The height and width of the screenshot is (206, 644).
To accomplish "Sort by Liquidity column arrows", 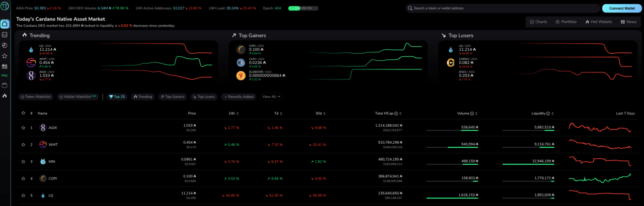I will (x=552, y=114).
